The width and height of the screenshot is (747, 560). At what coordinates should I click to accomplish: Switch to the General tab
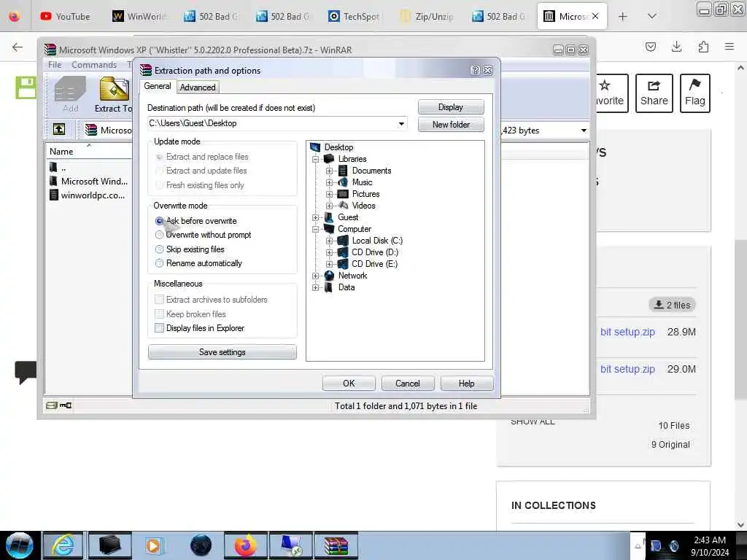158,86
